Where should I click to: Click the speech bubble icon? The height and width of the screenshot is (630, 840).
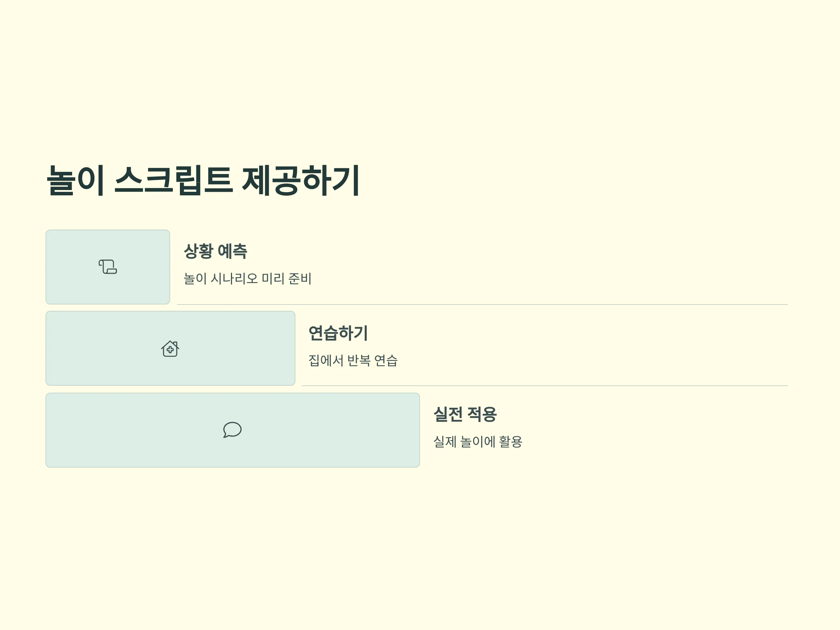click(232, 430)
